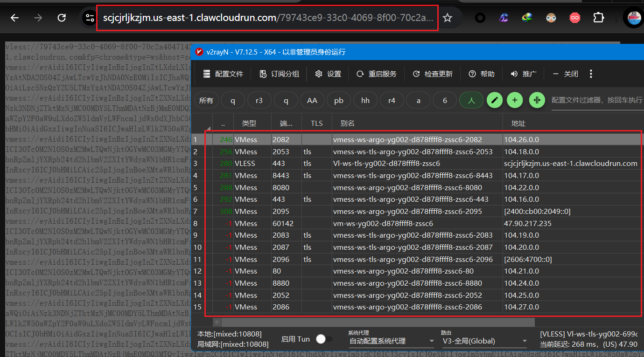644x357 pixels.
Task: Select row vmess-ws-tls-argo-yg002-d878ffff8-zssc6-8443
Action: click(417, 175)
